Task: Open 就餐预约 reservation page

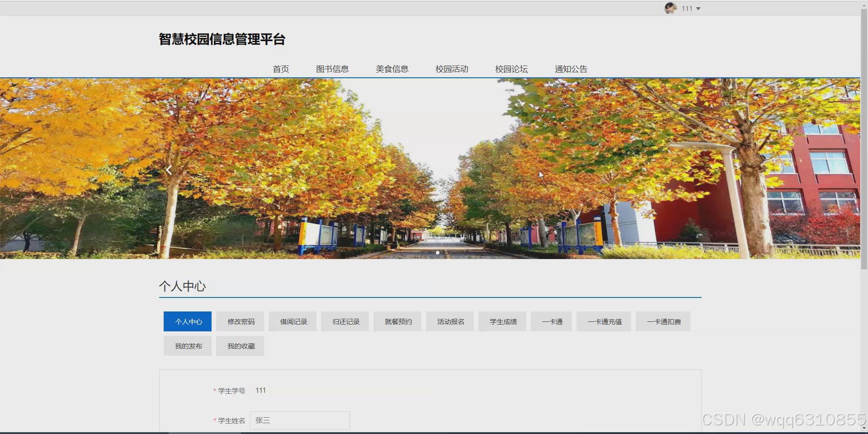Action: (397, 321)
